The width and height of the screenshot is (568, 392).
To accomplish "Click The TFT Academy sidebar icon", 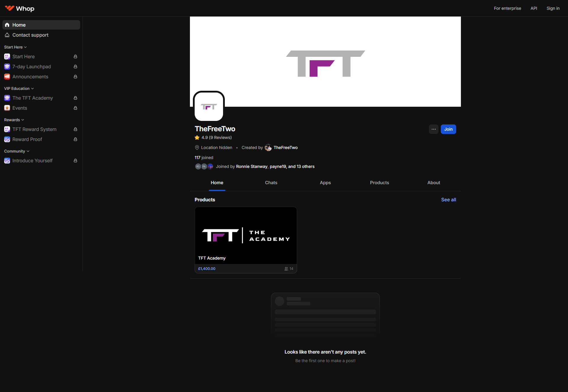I will 7,98.
